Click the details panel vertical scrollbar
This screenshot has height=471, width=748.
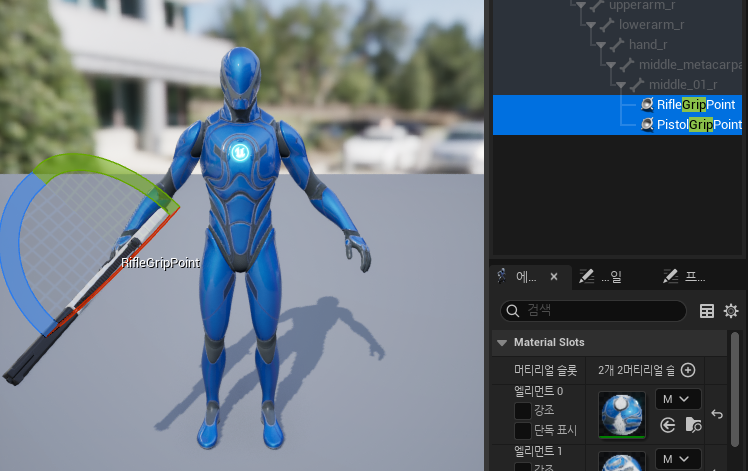tap(735, 389)
